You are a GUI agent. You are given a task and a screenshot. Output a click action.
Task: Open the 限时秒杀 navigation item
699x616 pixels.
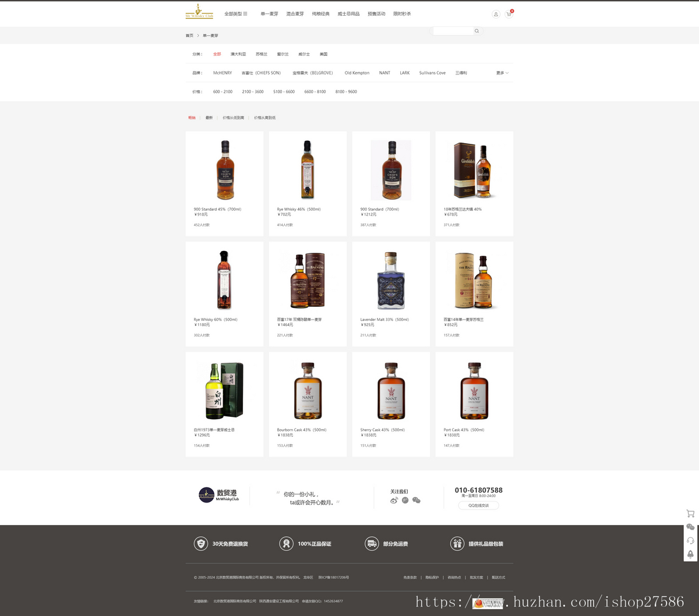coord(402,14)
